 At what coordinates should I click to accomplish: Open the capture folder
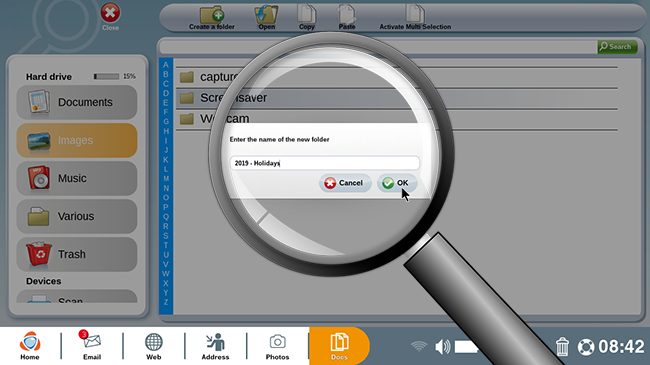pyautogui.click(x=397, y=77)
